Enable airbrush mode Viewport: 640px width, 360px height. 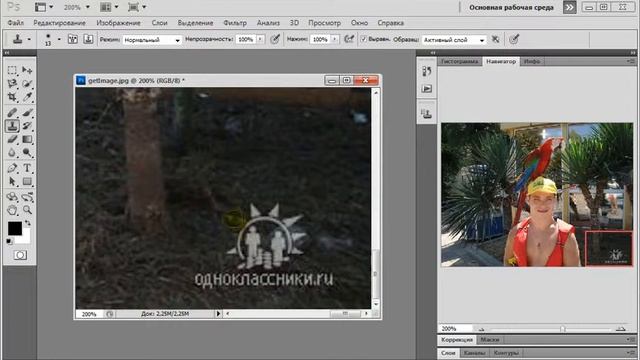(349, 39)
